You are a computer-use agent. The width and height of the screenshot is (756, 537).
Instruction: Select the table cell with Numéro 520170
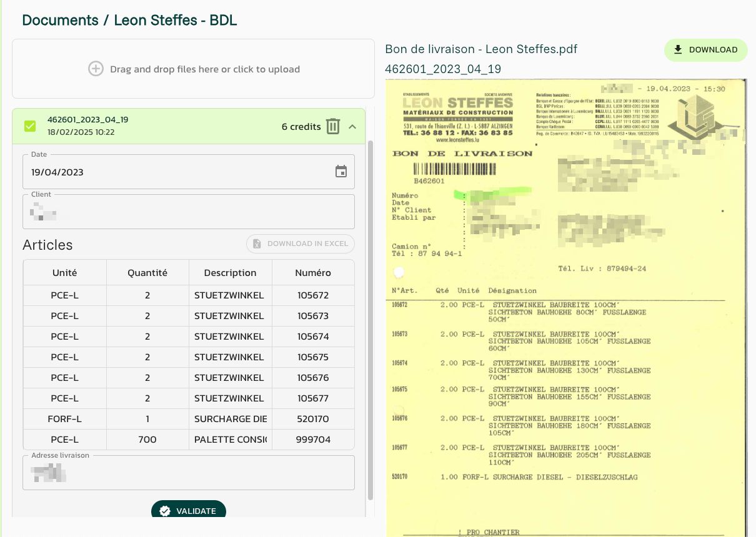point(313,419)
